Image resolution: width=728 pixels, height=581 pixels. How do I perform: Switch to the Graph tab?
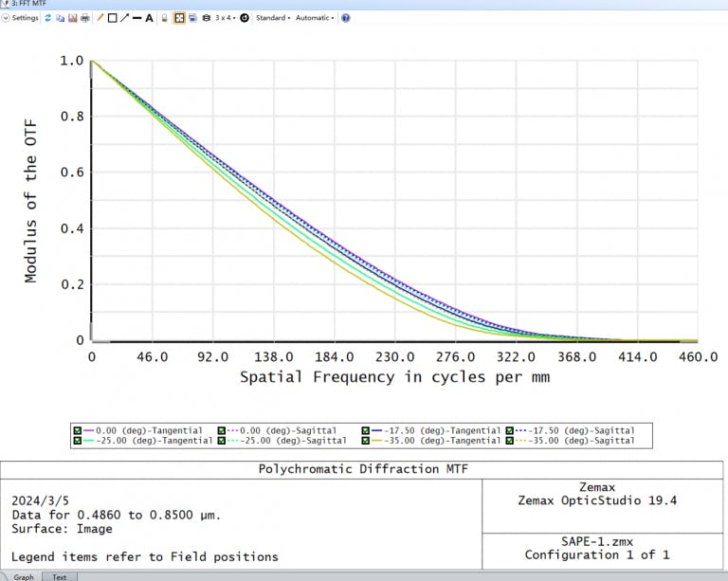[x=23, y=576]
